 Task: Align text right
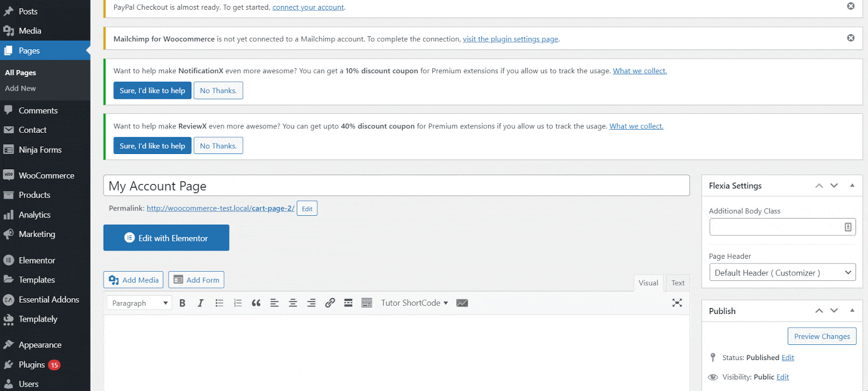[311, 303]
